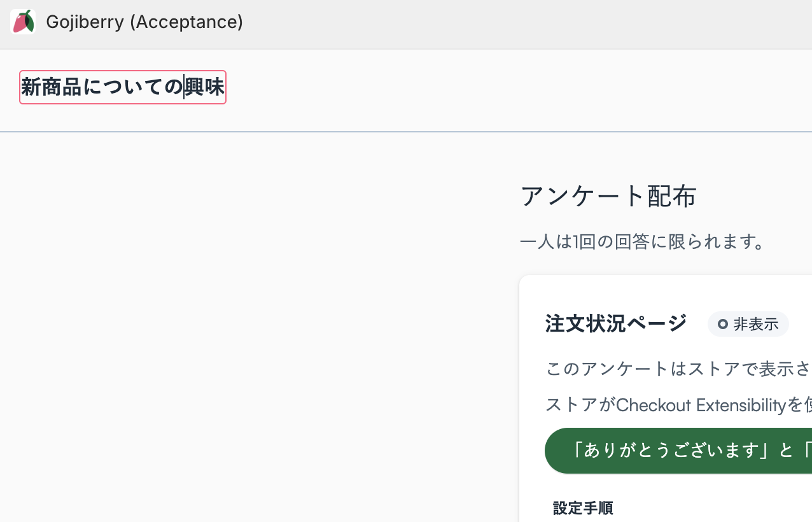
Task: Click the Gojiberry strawberry logo icon
Action: (22, 22)
